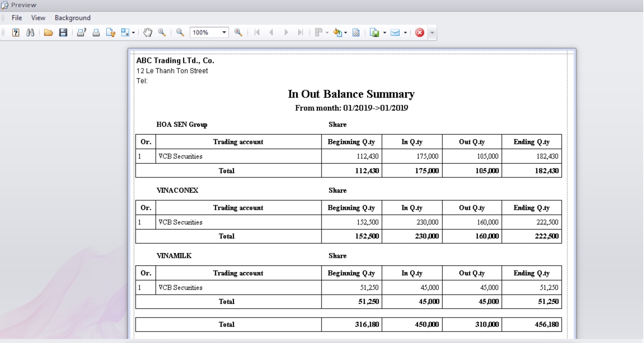Image resolution: width=644 pixels, height=343 pixels.
Task: Click the In Out Balance Summary title
Action: click(x=351, y=94)
